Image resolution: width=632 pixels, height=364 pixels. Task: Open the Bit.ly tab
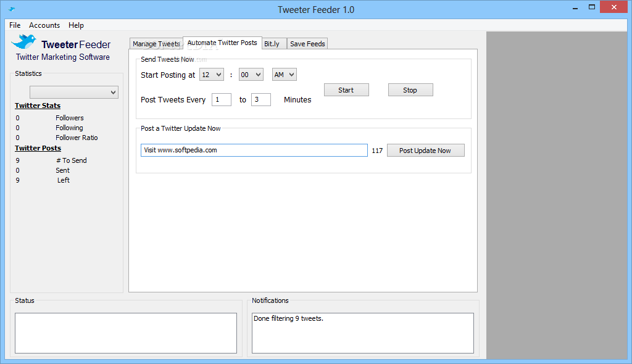click(x=274, y=44)
